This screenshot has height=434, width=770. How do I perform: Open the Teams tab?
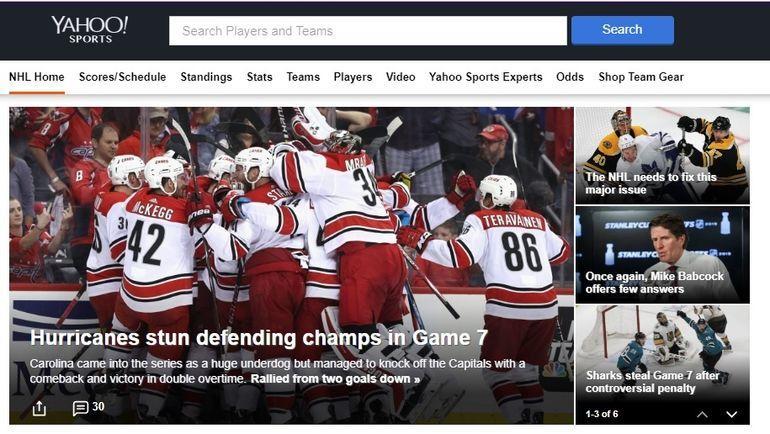[303, 77]
